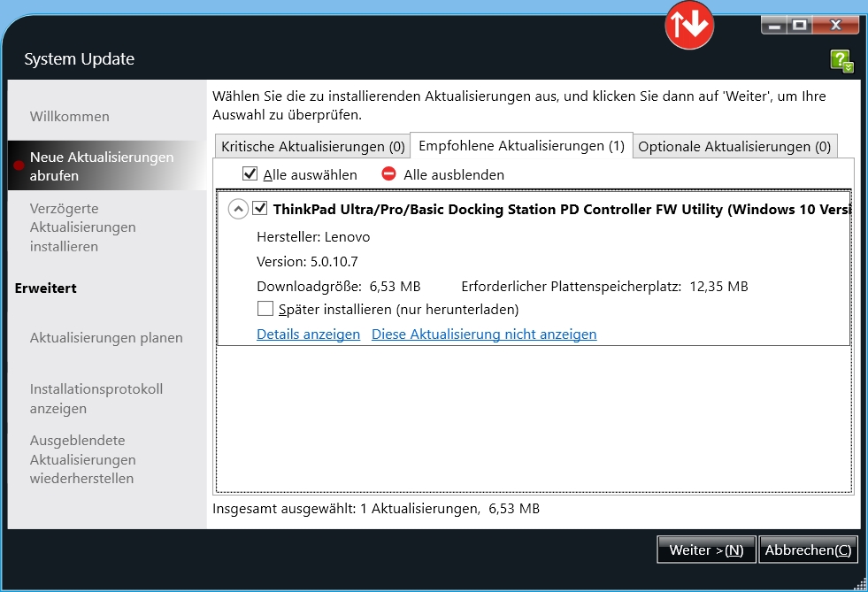
Task: Click Insgesamt ausgewählt: 1 Aktualisierungen summary
Action: coord(376,509)
